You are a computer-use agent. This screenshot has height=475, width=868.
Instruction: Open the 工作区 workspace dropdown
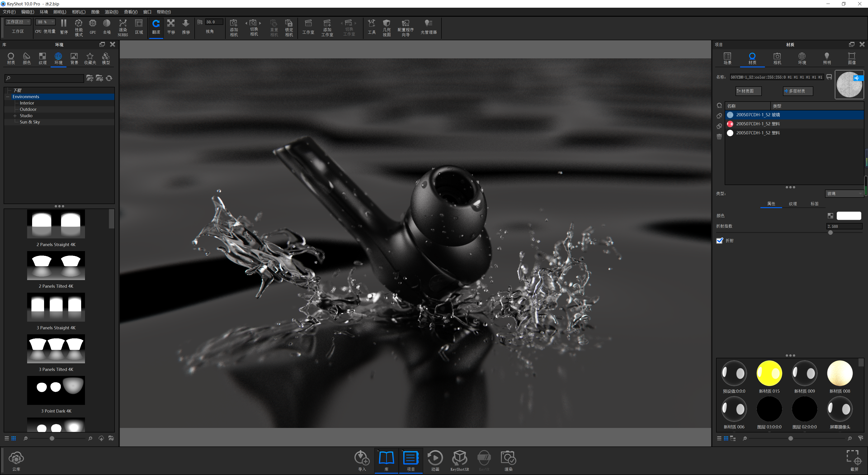(18, 22)
